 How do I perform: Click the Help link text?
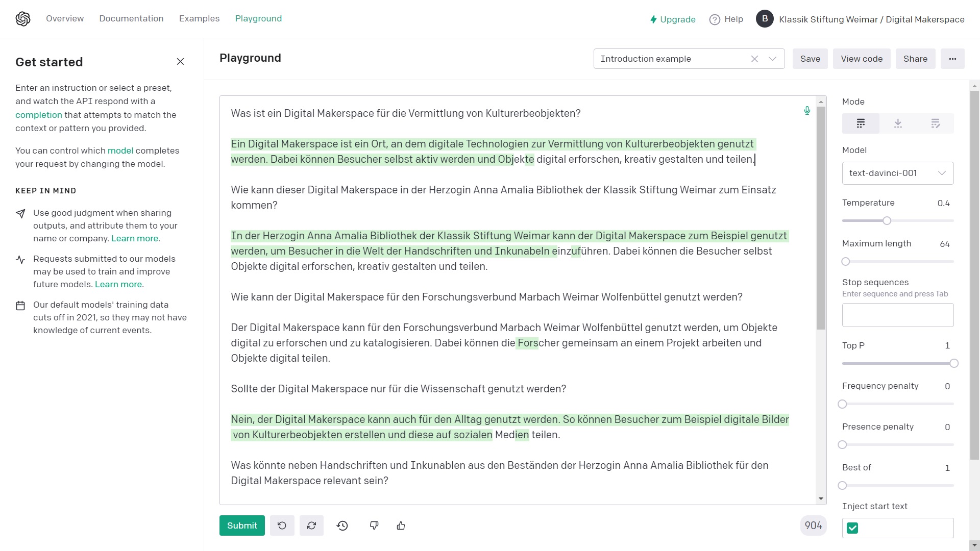[x=733, y=19]
